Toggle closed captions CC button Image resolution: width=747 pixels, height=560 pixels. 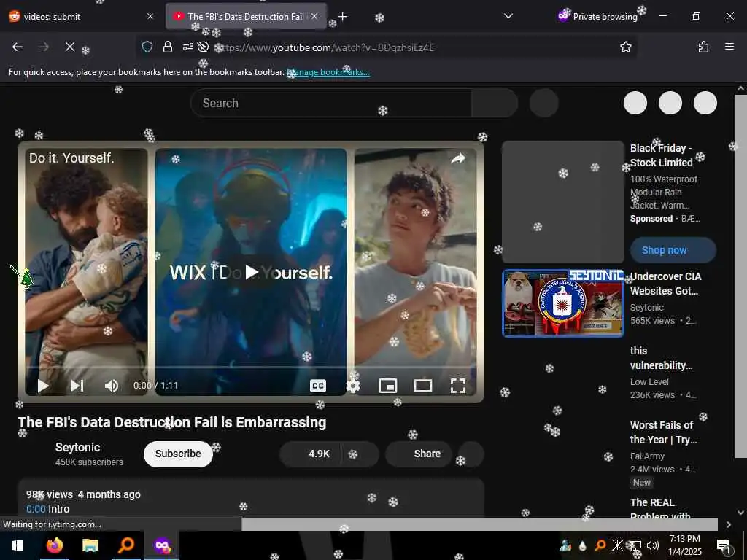pyautogui.click(x=318, y=385)
